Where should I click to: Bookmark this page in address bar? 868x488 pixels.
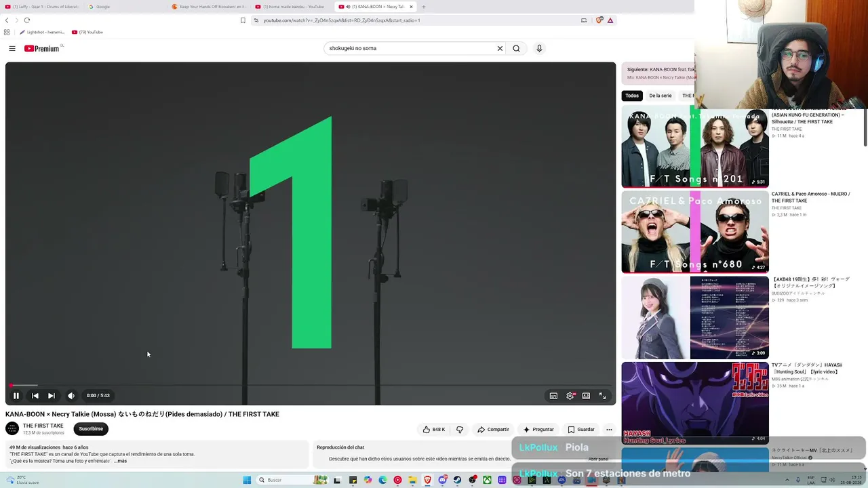click(x=243, y=20)
